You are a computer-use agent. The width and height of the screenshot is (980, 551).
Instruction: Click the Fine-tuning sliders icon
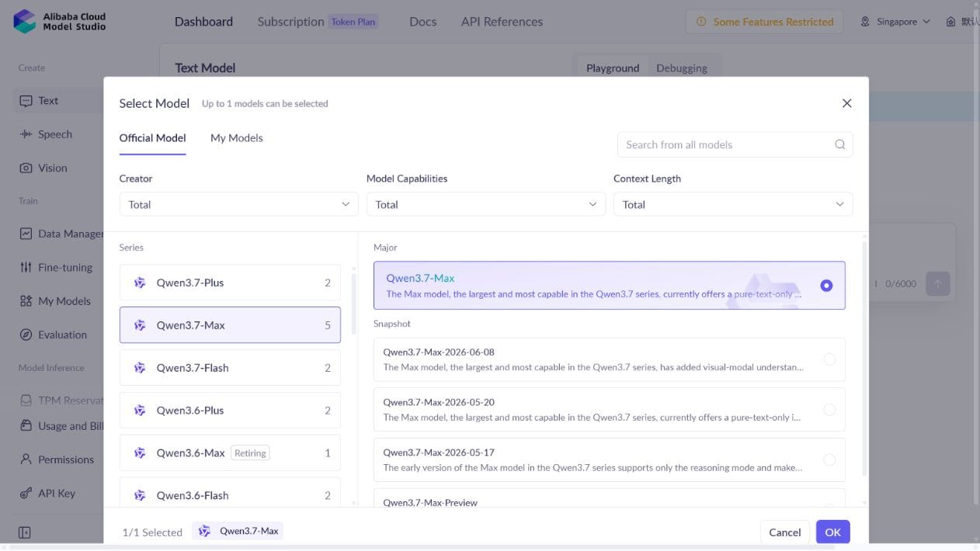[x=26, y=267]
